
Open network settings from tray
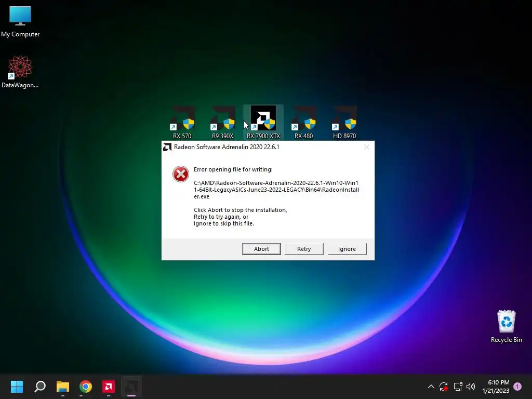[458, 387]
